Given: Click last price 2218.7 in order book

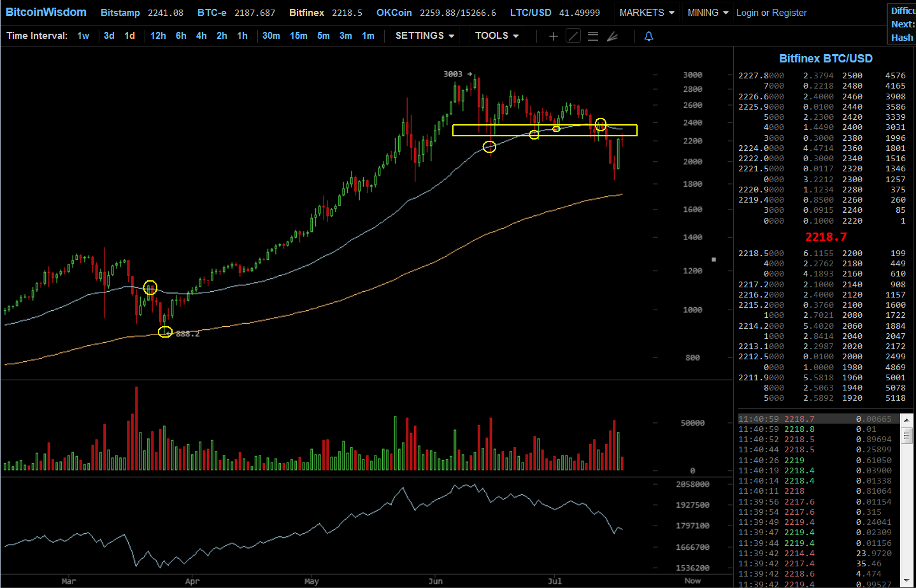Looking at the screenshot, I should [x=826, y=237].
